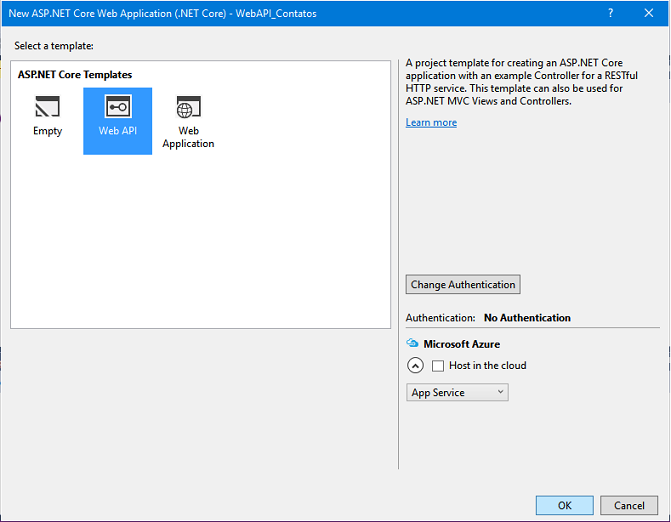This screenshot has height=522, width=671.
Task: Click the Authentication label
Action: (440, 318)
